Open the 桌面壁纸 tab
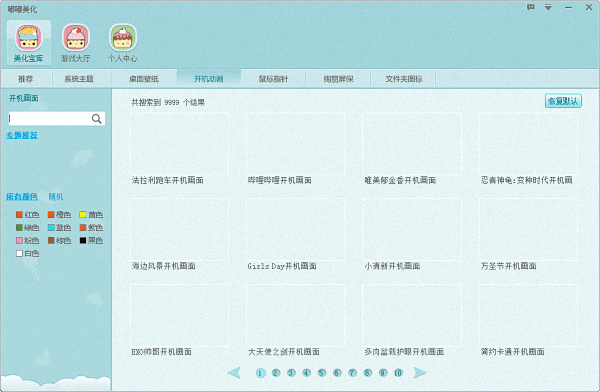 pyautogui.click(x=144, y=79)
